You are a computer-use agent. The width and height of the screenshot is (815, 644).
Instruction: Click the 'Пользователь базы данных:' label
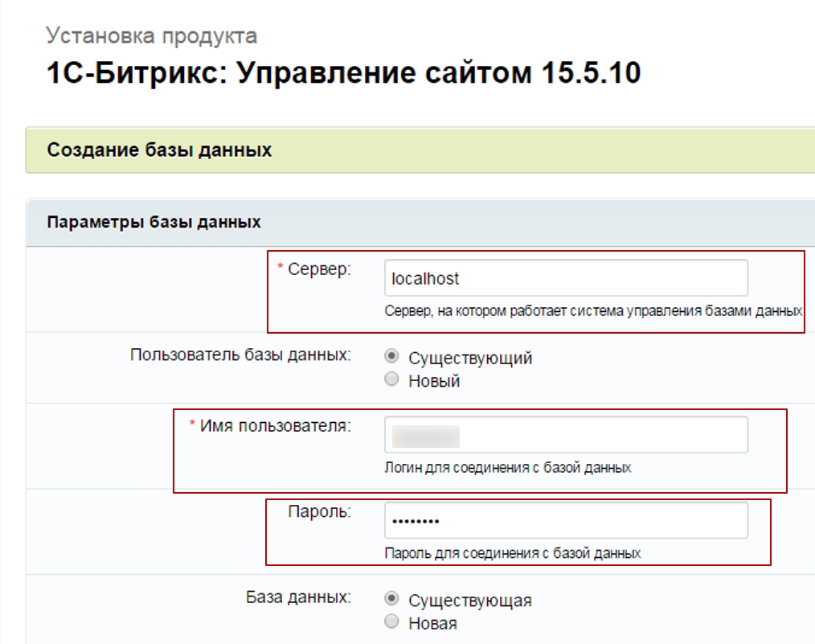tap(240, 355)
